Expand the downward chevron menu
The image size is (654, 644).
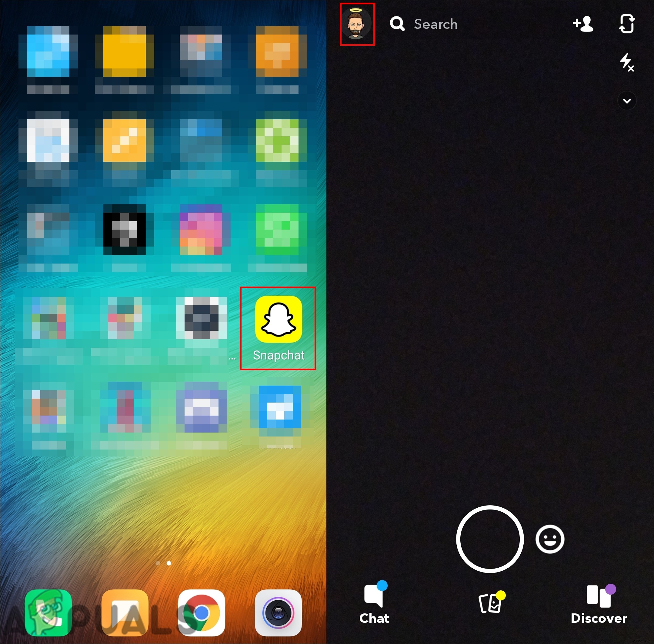[627, 99]
